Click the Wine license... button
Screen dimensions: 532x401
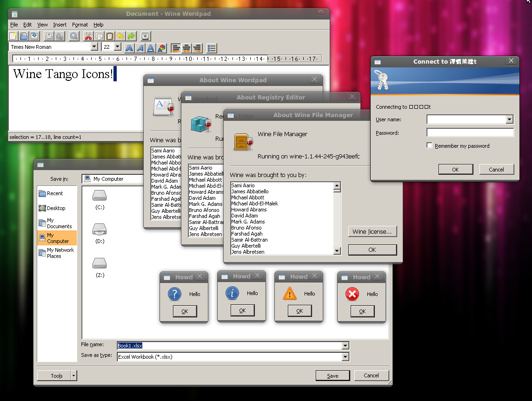coord(372,231)
